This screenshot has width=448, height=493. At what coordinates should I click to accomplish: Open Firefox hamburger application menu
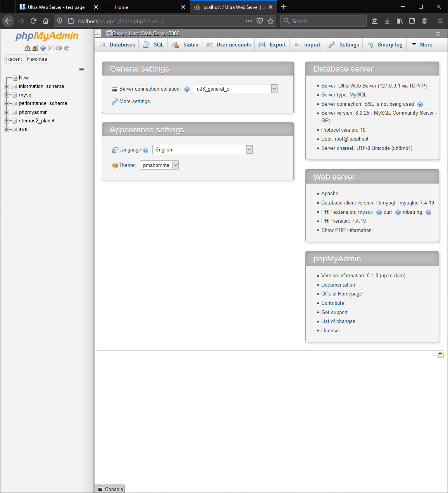(x=440, y=21)
